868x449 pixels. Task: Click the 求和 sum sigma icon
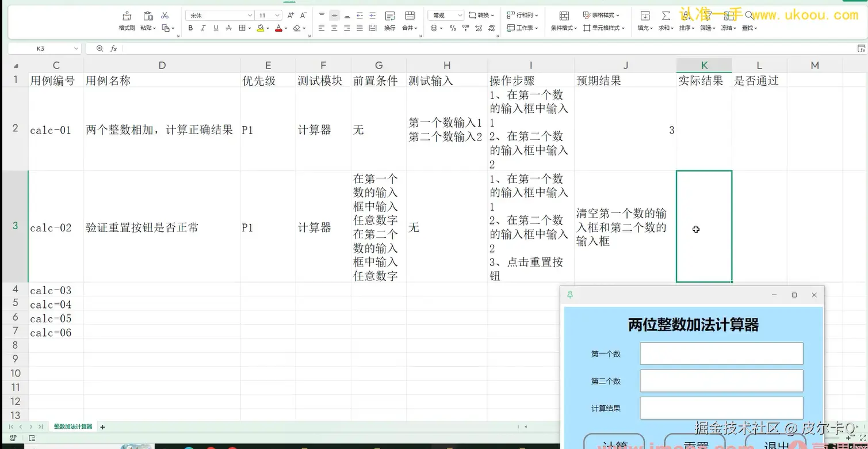(666, 16)
